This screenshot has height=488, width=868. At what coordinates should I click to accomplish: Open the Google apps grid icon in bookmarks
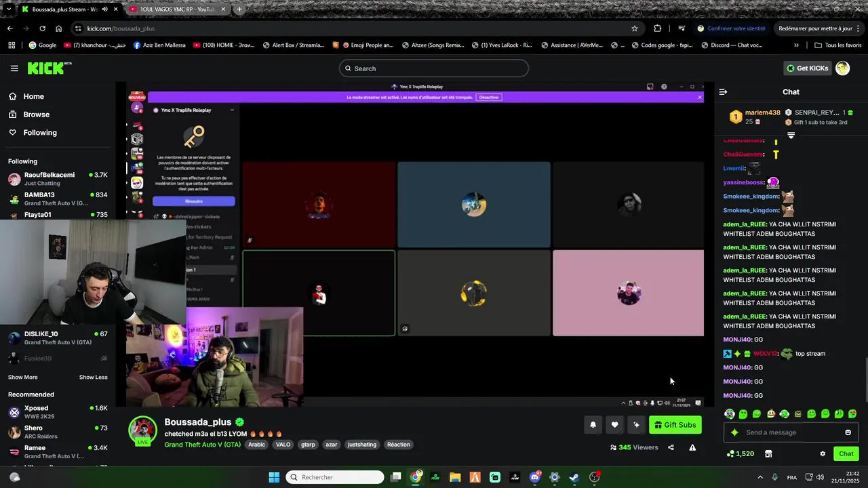[x=12, y=45]
